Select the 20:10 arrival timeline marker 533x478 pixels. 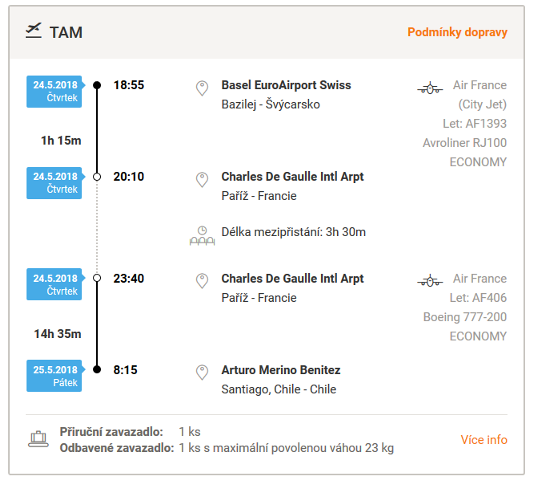[x=97, y=177]
